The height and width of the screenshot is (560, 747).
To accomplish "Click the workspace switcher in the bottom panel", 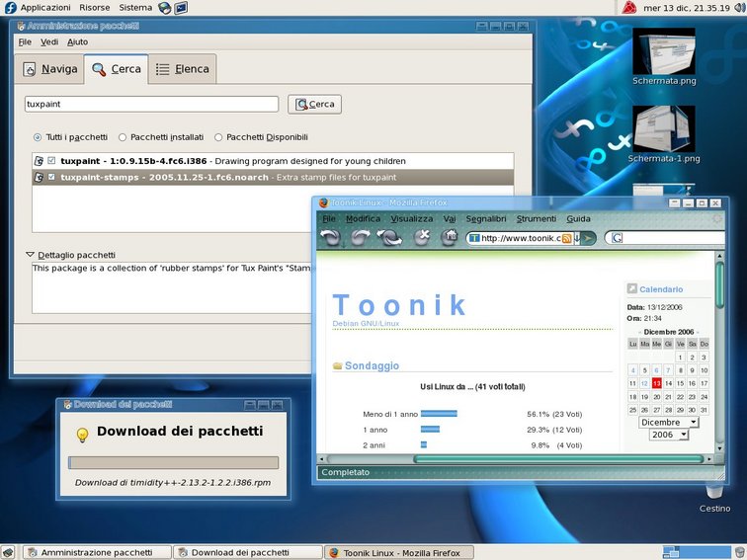I will click(697, 552).
